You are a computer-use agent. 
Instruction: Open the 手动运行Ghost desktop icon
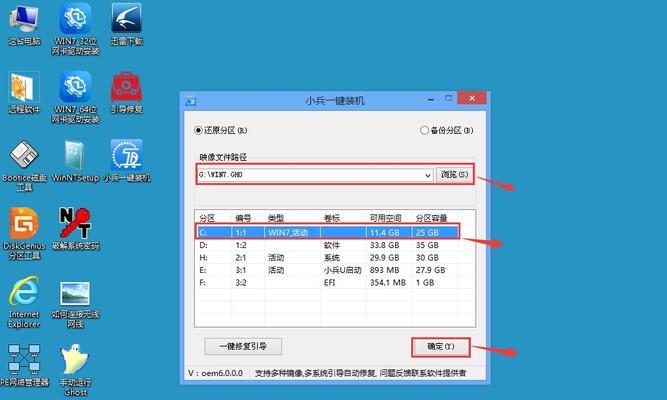[x=75, y=370]
